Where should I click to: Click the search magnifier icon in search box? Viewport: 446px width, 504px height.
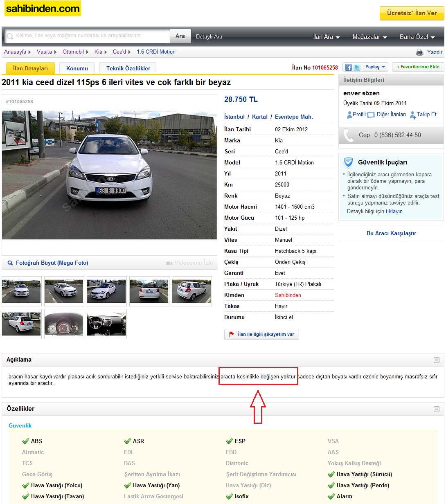point(10,36)
